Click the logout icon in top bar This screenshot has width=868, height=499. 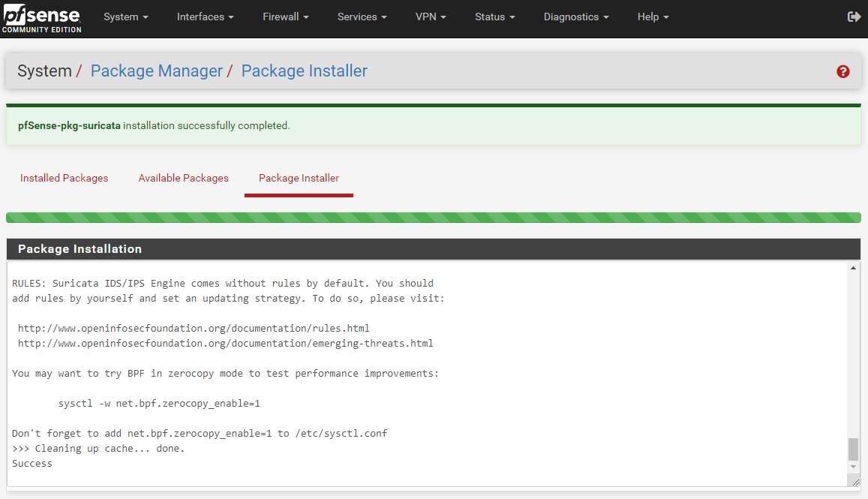(x=854, y=17)
